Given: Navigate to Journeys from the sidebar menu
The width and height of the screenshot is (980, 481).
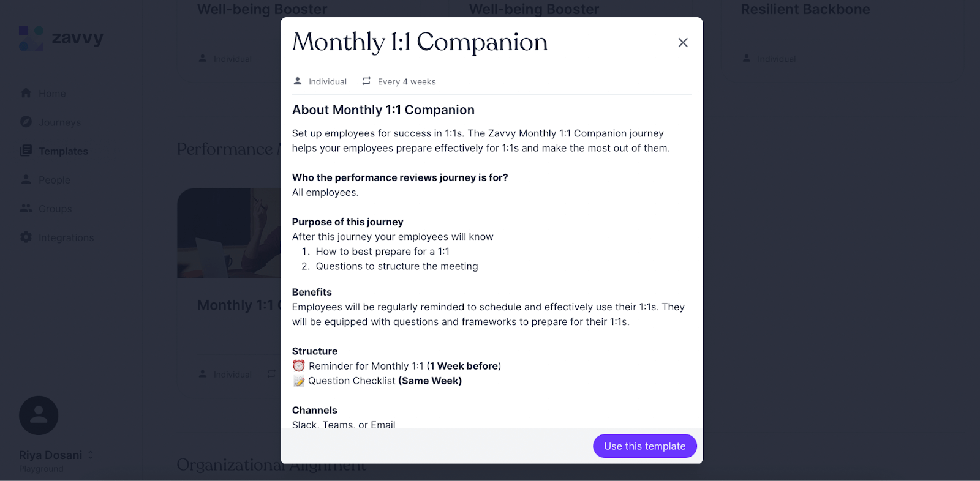Looking at the screenshot, I should coord(60,122).
